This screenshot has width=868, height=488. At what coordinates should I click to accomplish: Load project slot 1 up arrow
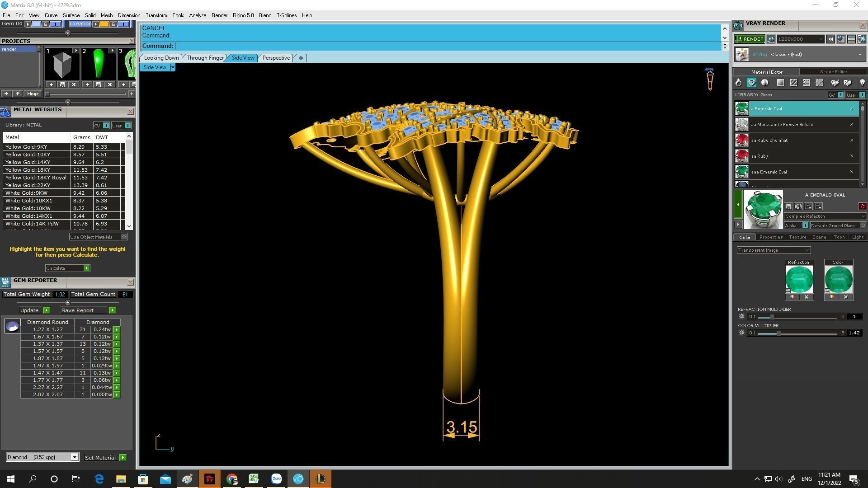51,84
